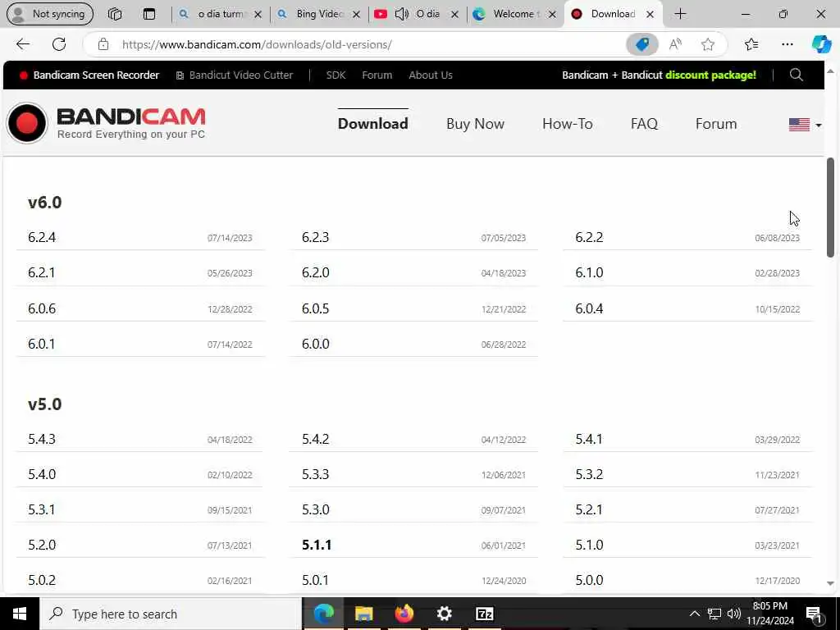Screen dimensions: 840x630
Task: Open 7-Zip from taskbar
Action: tap(484, 614)
